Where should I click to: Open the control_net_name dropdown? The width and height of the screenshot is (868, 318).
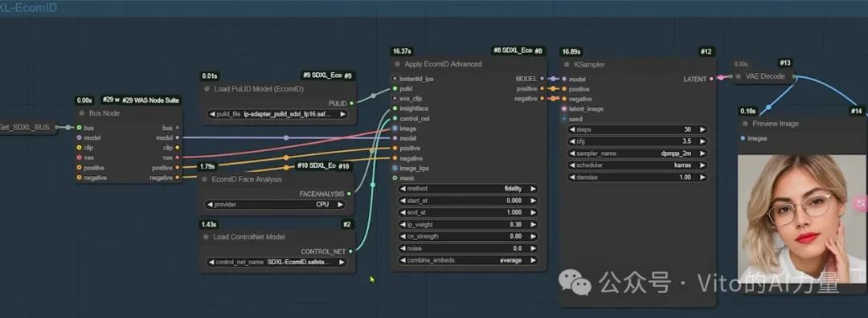[x=277, y=262]
